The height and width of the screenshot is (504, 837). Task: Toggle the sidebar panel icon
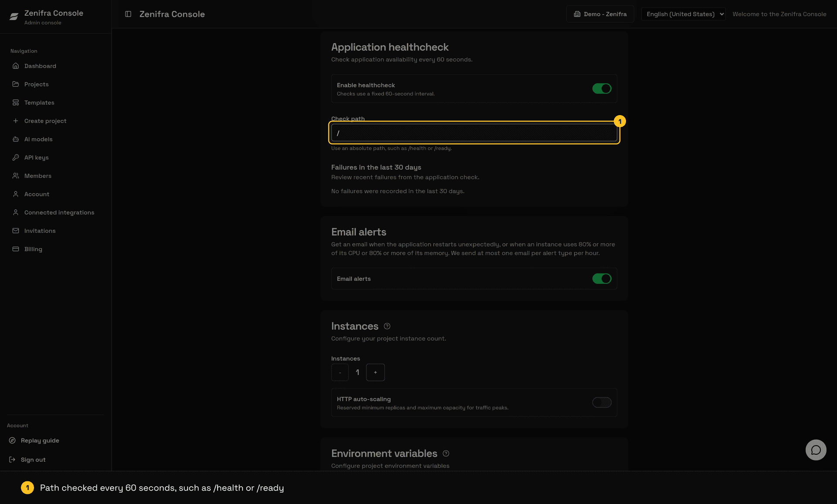pyautogui.click(x=128, y=14)
